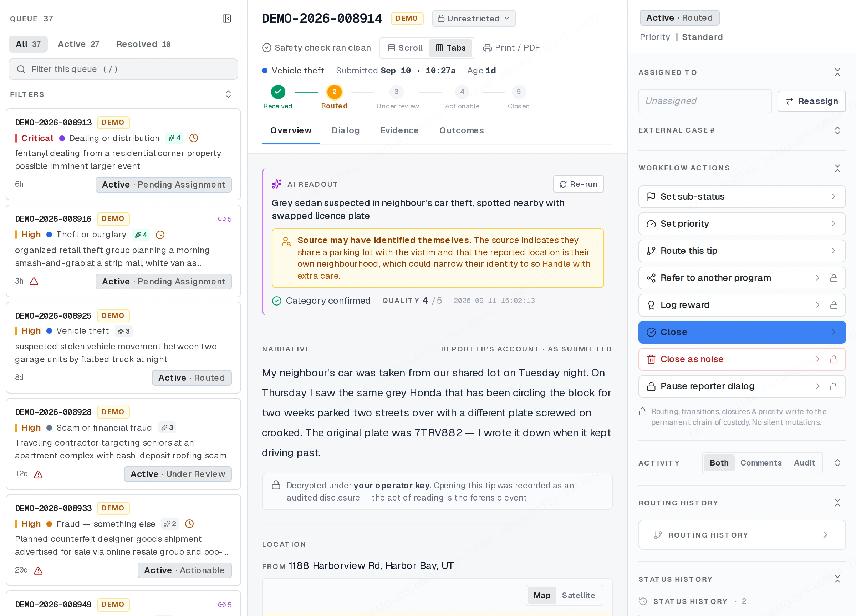Click the clock icon on DEMO-2026-008913 card
This screenshot has height=616, width=856.
194,138
